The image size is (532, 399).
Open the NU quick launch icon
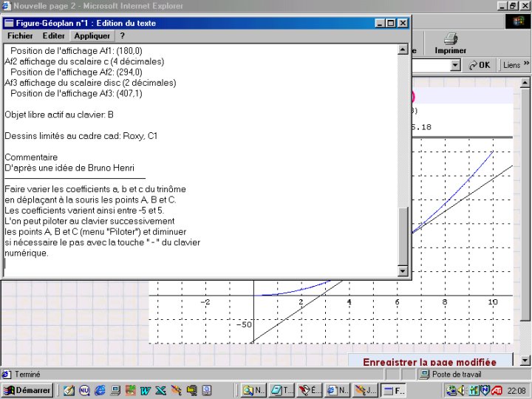(84, 391)
